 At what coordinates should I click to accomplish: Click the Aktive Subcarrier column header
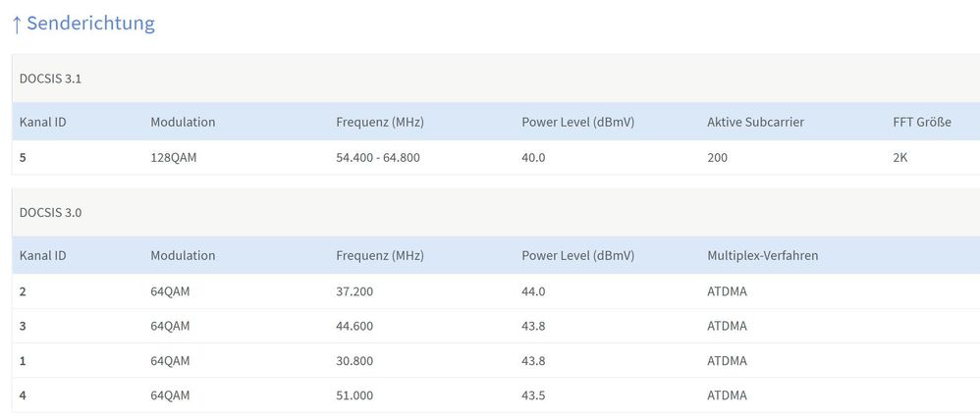[x=756, y=122]
